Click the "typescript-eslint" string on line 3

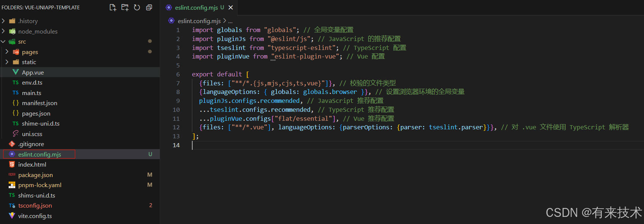[301, 48]
